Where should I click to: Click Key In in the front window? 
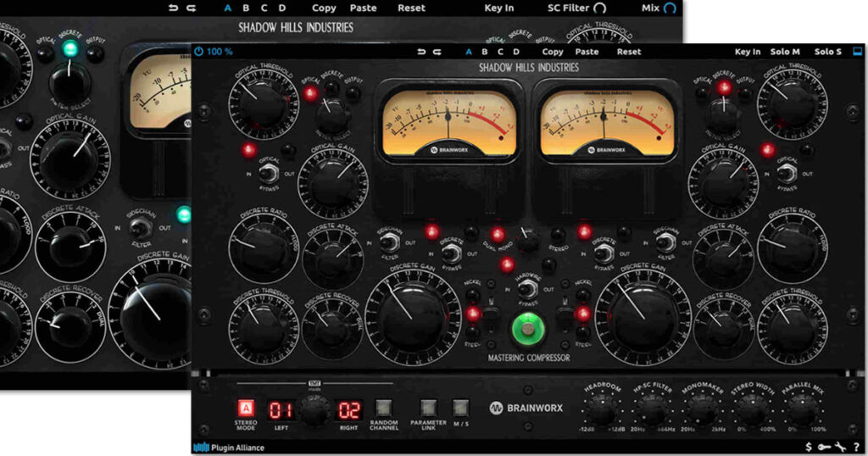pos(748,52)
